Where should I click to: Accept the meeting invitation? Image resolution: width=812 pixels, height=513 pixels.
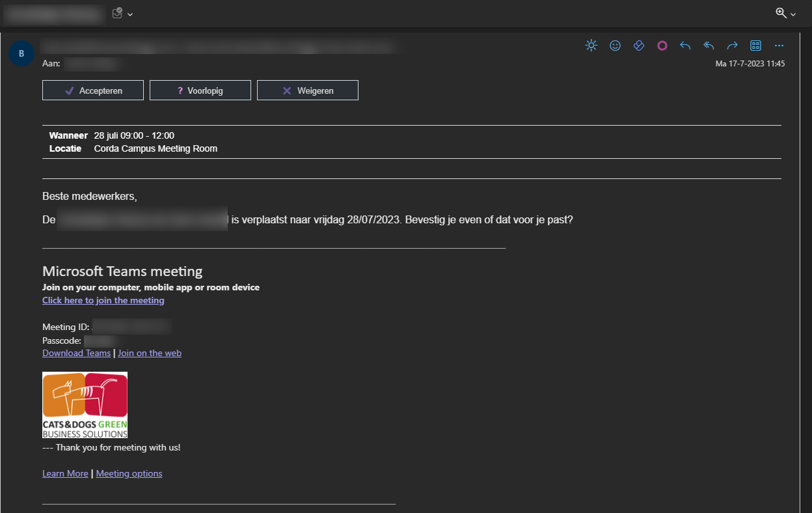pos(92,90)
